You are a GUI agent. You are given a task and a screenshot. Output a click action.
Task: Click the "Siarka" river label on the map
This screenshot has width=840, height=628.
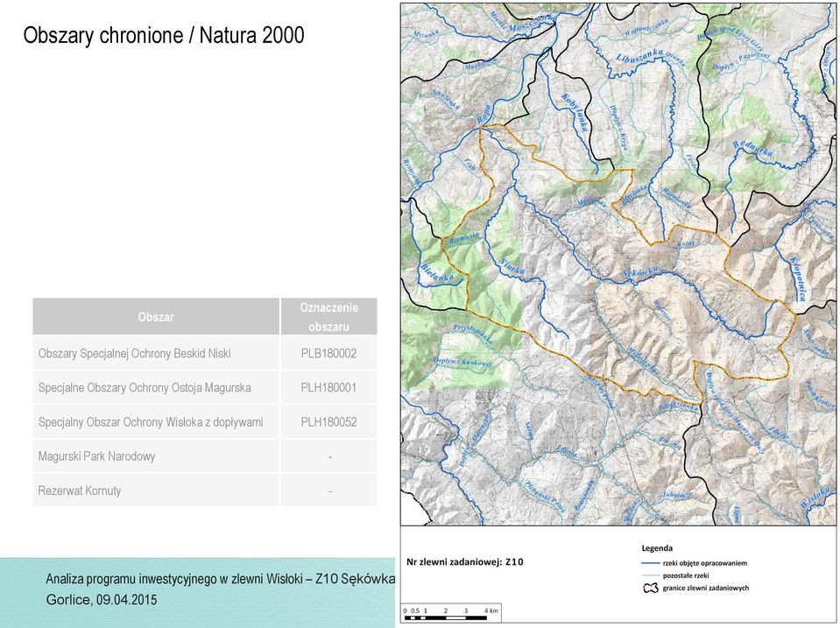(512, 266)
